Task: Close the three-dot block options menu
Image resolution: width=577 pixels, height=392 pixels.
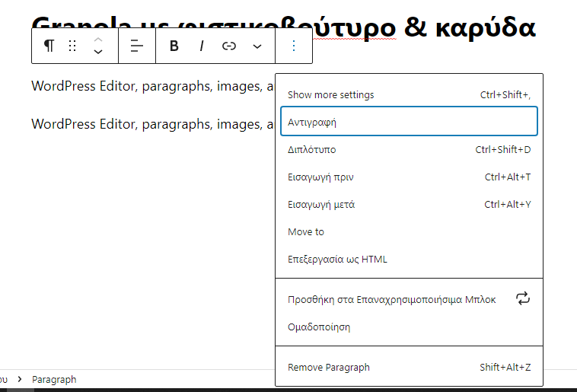Action: point(294,46)
